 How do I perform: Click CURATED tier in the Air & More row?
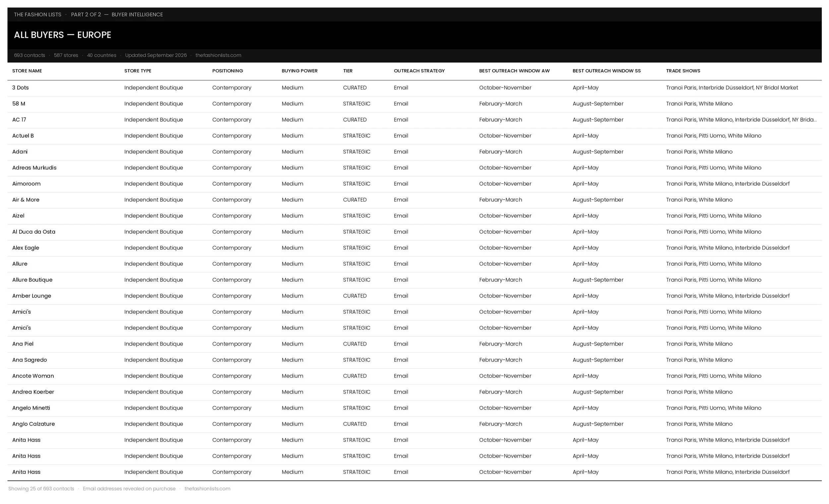click(x=354, y=200)
